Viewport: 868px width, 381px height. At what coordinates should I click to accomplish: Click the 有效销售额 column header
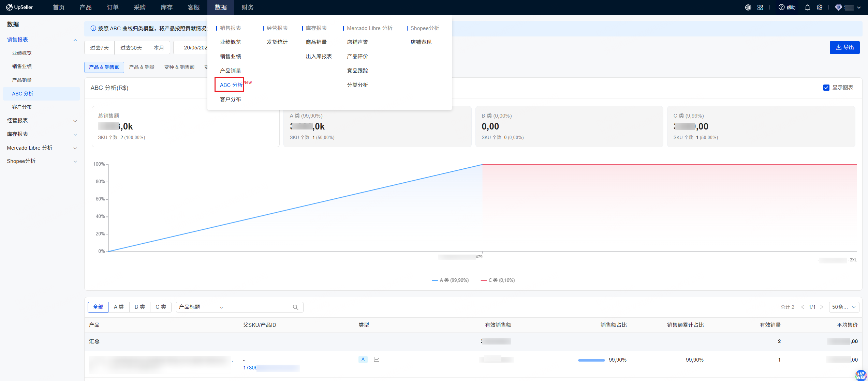498,325
